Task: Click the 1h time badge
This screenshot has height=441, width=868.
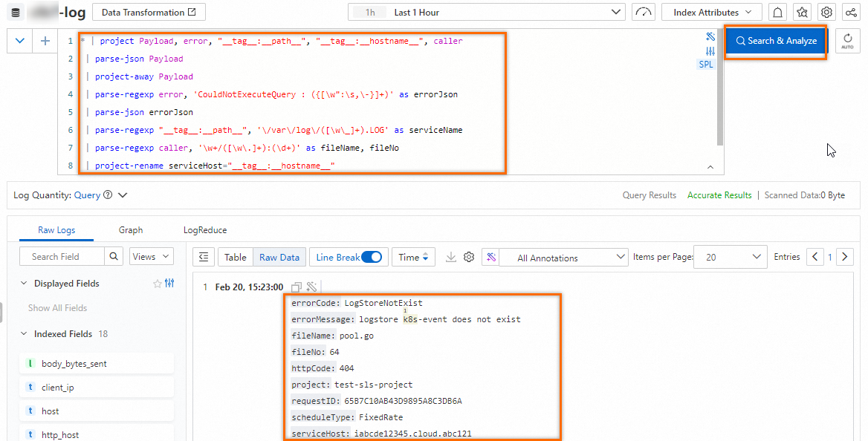Action: pyautogui.click(x=370, y=12)
